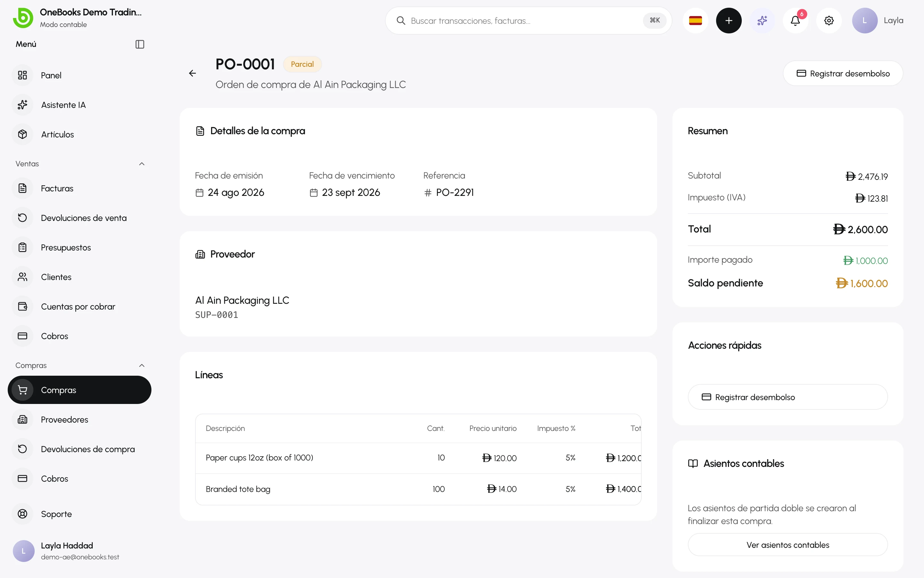924x578 pixels.
Task: Open Asistente IA sparkle icon in sidebar
Action: tap(22, 105)
